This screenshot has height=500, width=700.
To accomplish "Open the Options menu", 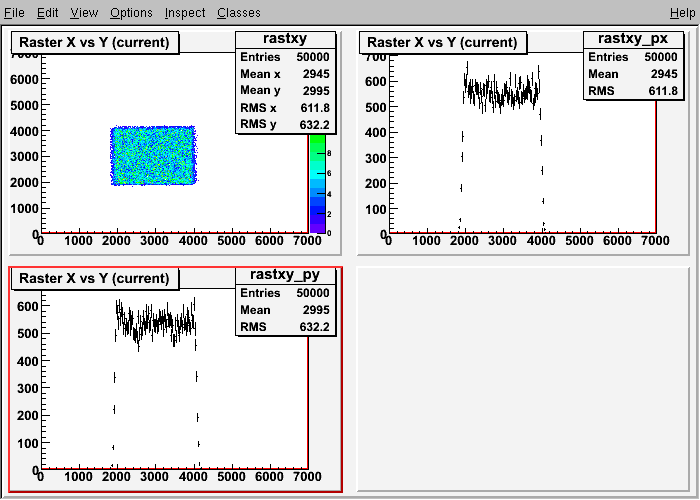I will click(131, 12).
